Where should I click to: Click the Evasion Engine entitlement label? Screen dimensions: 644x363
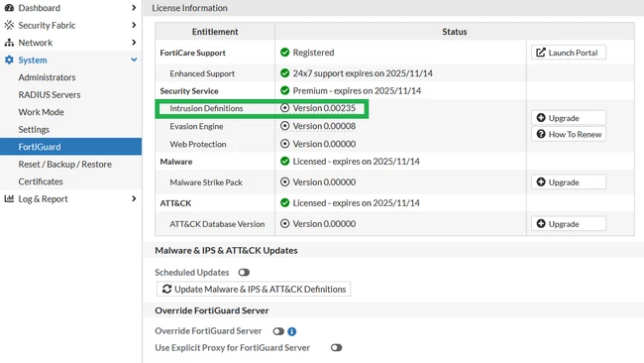196,126
